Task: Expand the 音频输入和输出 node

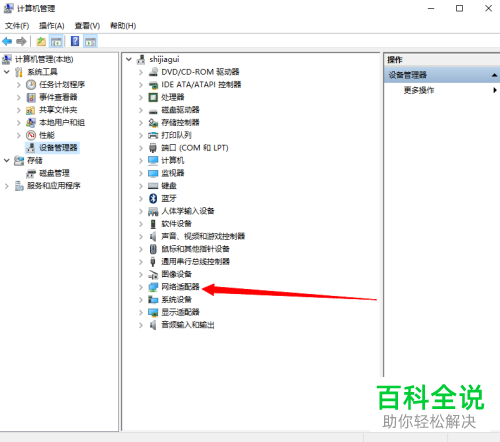Action: 141,325
